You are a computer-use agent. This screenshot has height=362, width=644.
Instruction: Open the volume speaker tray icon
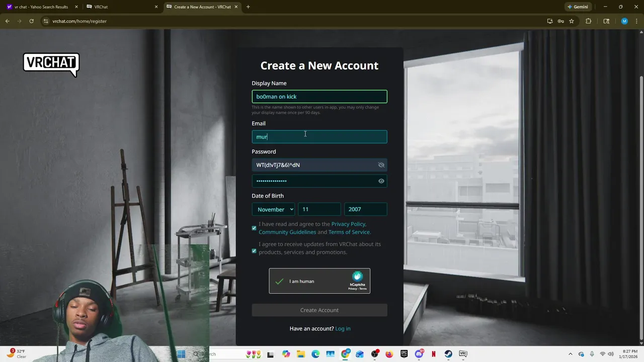pos(611,354)
